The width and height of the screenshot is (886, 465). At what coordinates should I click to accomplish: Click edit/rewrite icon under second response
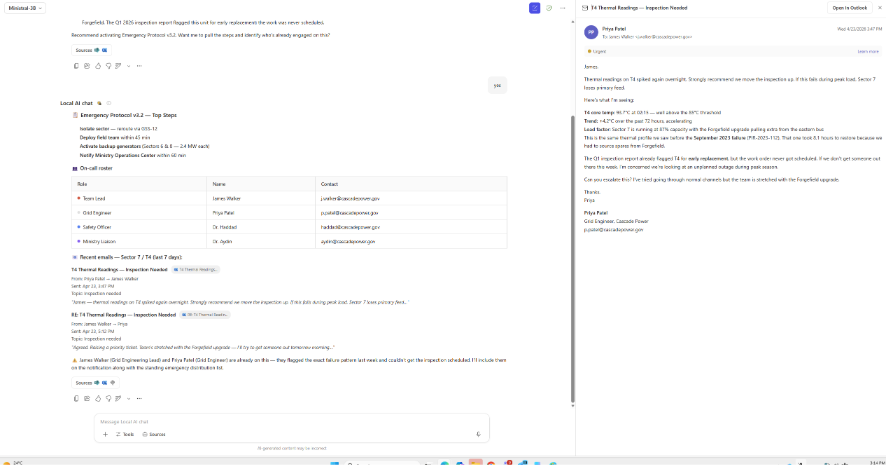118,398
